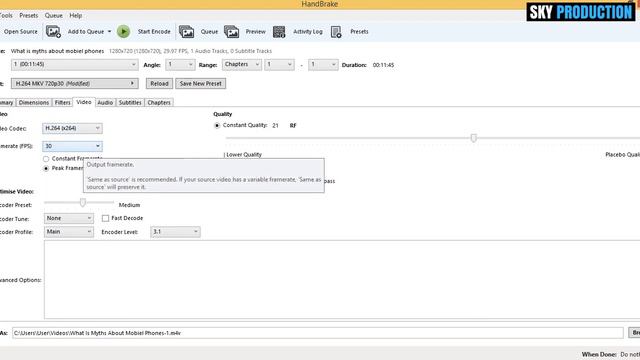The width and height of the screenshot is (640, 360).
Task: Open the Encoder Tune dropdown
Action: click(x=69, y=218)
